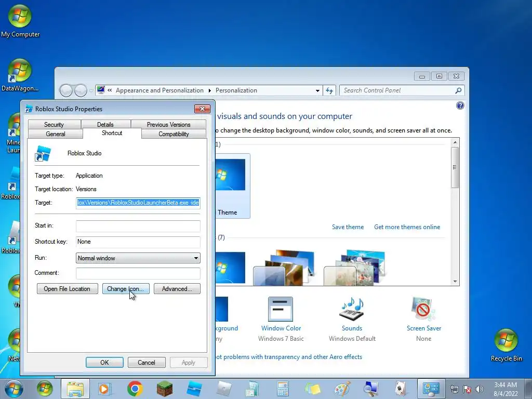
Task: Switch to the Previous Versions tab
Action: [x=169, y=125]
